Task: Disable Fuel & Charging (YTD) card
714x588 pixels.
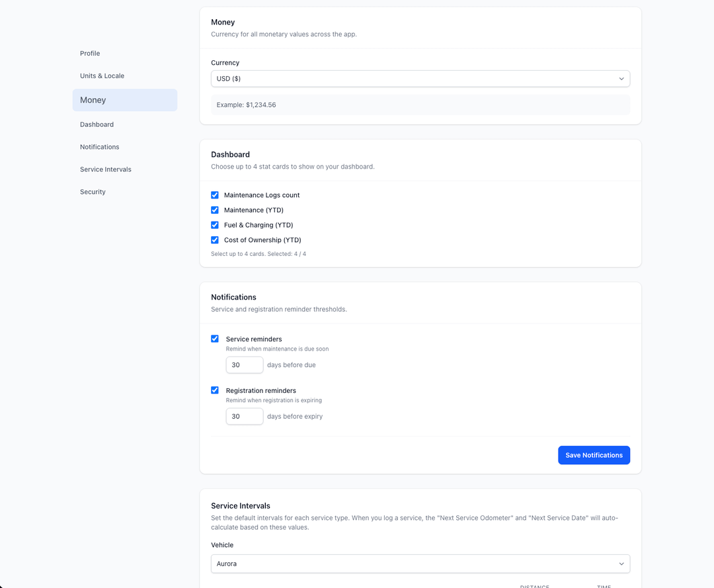Action: [215, 225]
